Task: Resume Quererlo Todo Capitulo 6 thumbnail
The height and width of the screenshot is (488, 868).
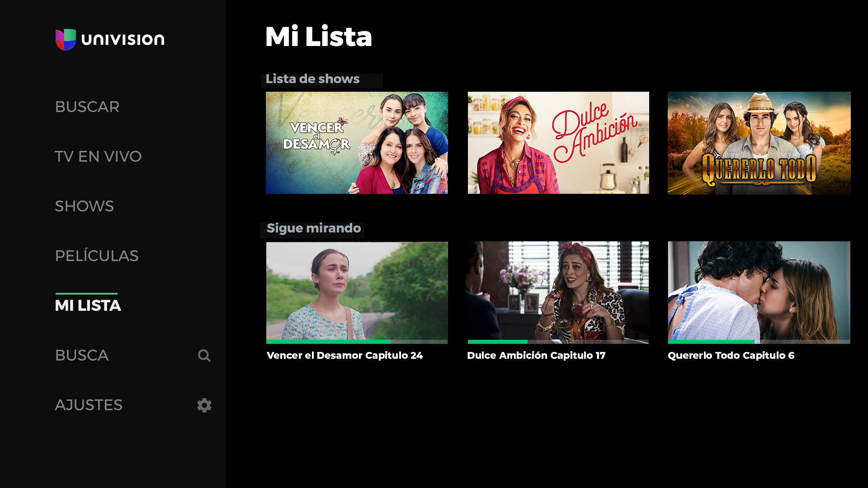Action: (759, 290)
